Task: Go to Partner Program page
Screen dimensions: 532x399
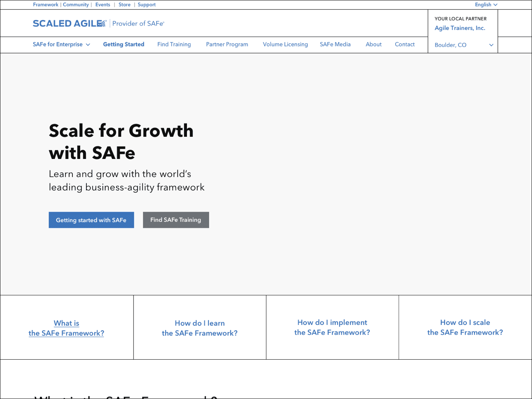Action: tap(227, 44)
